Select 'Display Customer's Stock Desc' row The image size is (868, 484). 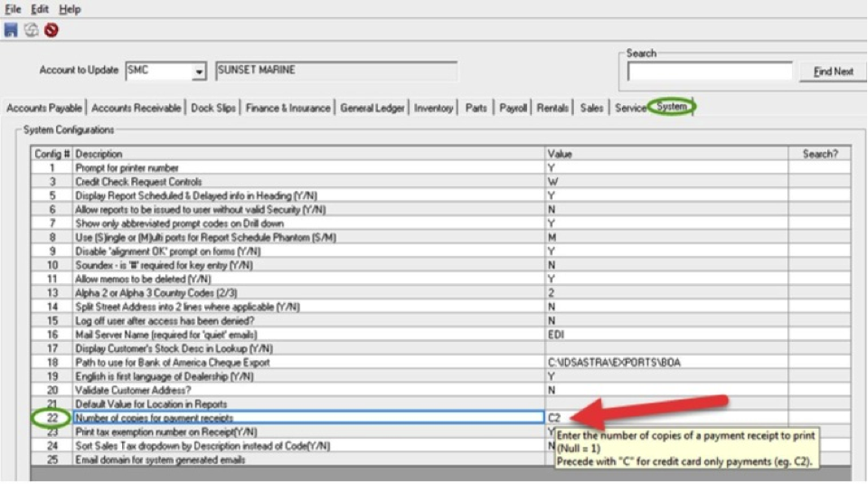(441, 348)
